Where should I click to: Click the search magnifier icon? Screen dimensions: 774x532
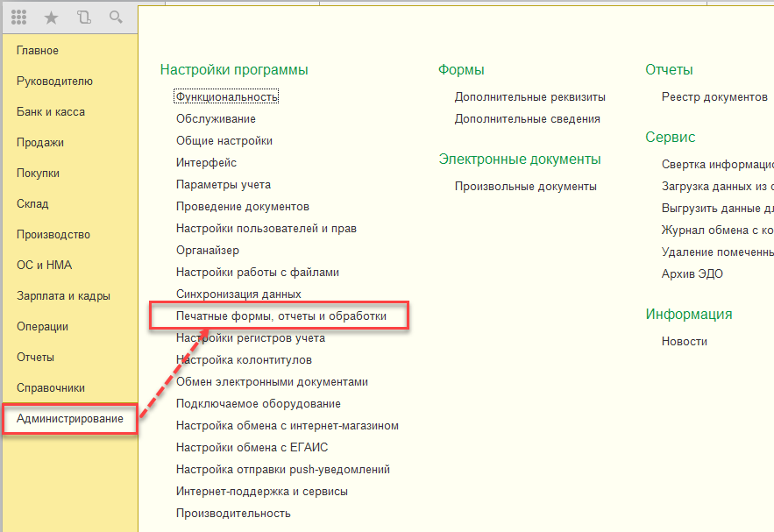point(116,18)
